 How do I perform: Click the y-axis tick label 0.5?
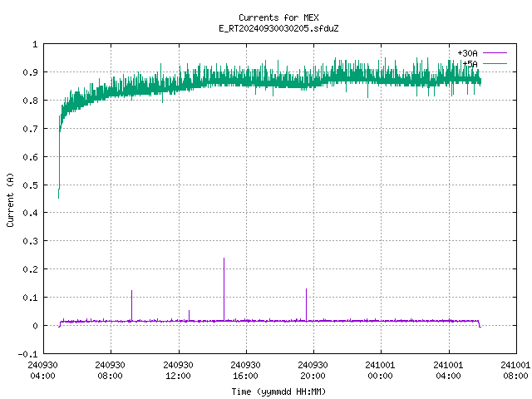pos(30,185)
